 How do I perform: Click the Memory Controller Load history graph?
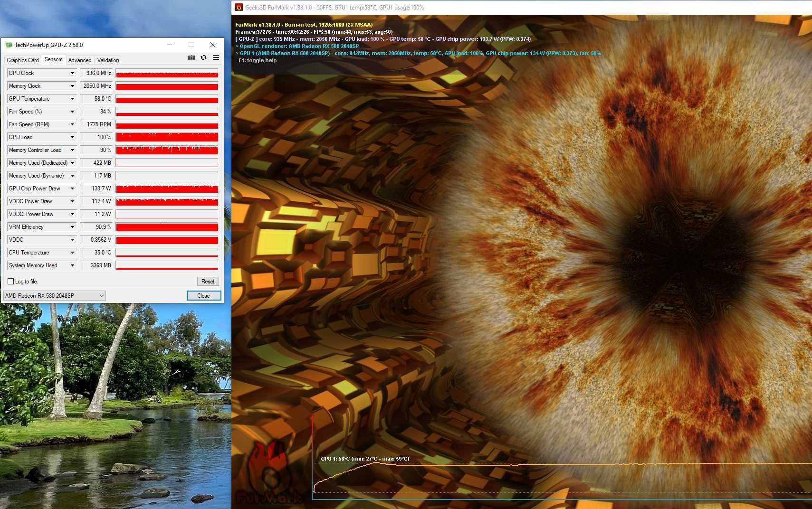(167, 150)
